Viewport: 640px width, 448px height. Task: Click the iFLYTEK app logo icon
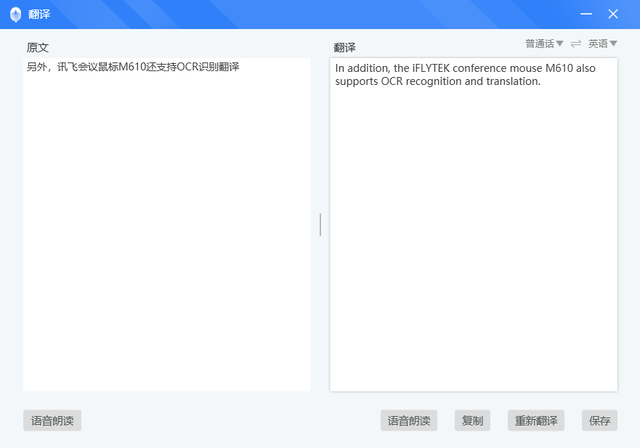16,15
